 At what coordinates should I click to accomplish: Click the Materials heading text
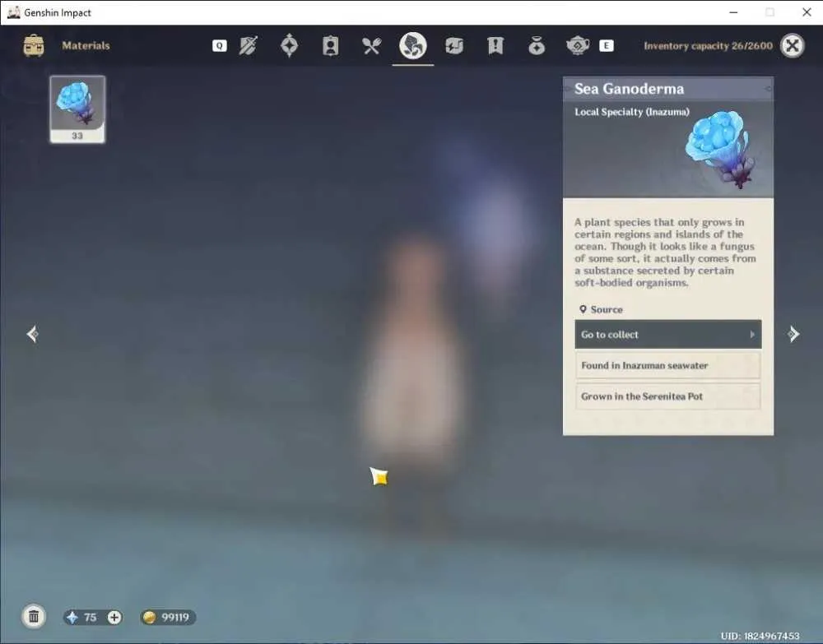coord(86,45)
